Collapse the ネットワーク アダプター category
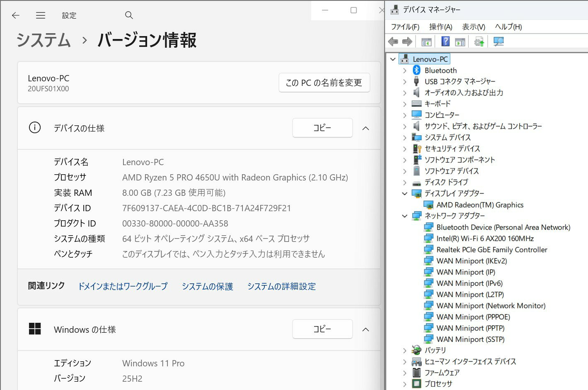The image size is (588, 390). pos(405,216)
